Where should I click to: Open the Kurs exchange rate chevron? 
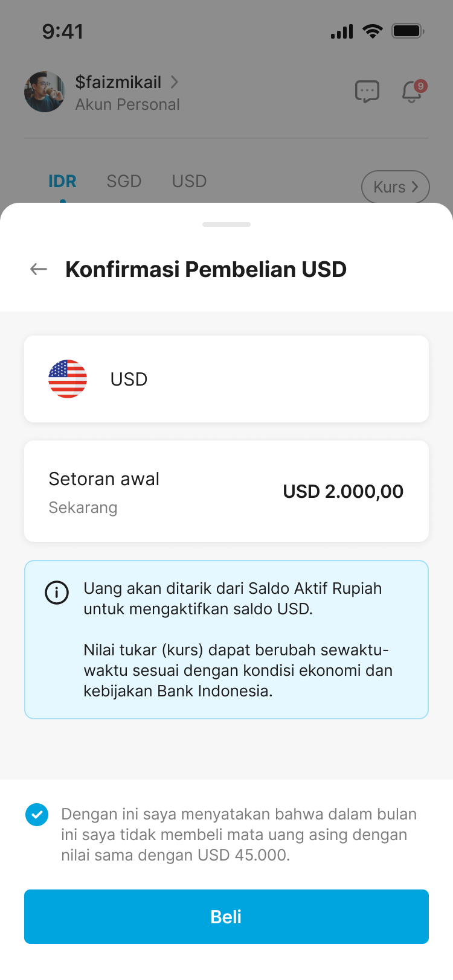click(x=414, y=187)
